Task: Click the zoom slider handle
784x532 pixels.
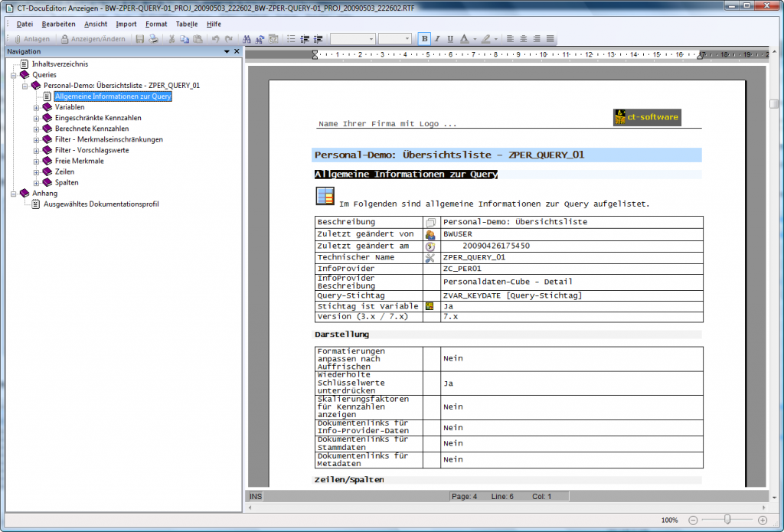Action: (727, 520)
